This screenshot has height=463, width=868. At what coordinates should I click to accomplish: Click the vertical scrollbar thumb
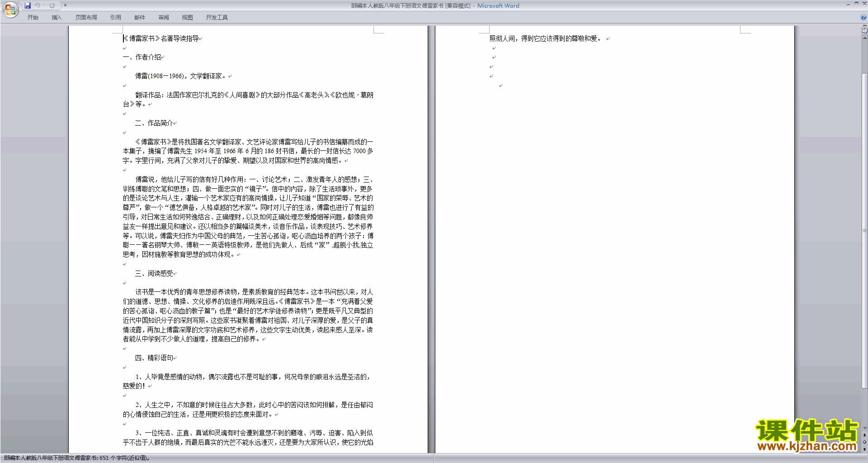click(x=864, y=230)
